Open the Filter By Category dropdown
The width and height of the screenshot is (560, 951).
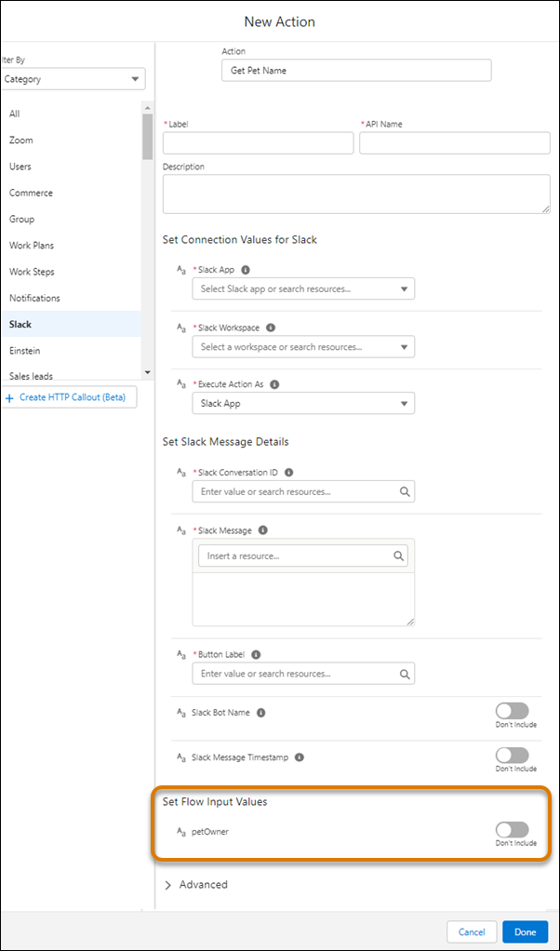(73, 79)
